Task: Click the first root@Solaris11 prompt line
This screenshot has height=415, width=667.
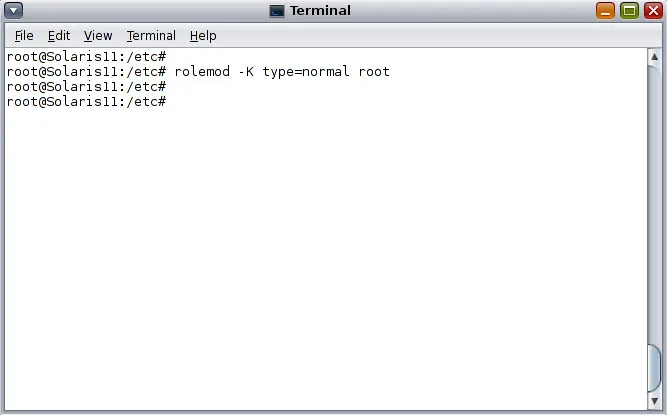Action: tap(86, 57)
